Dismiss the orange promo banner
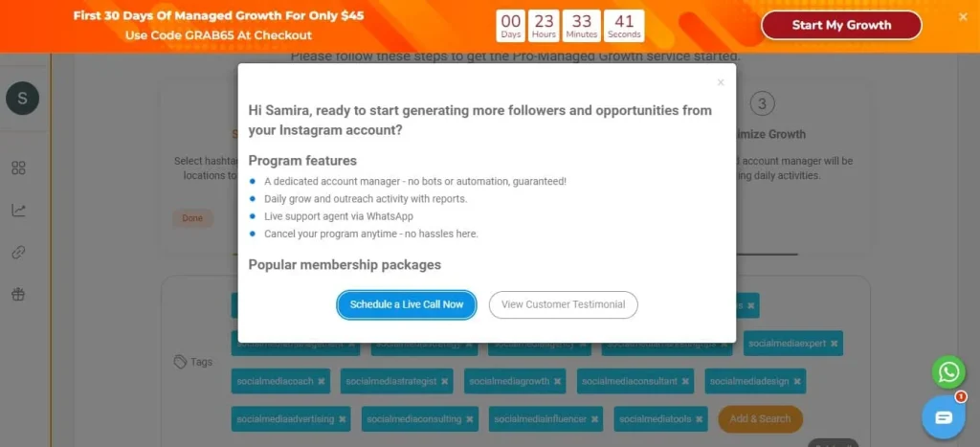 click(963, 16)
